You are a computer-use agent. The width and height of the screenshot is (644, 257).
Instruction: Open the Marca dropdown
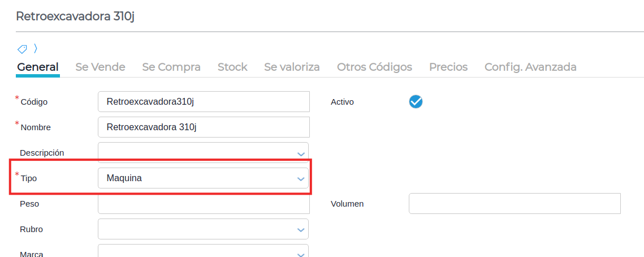point(300,252)
